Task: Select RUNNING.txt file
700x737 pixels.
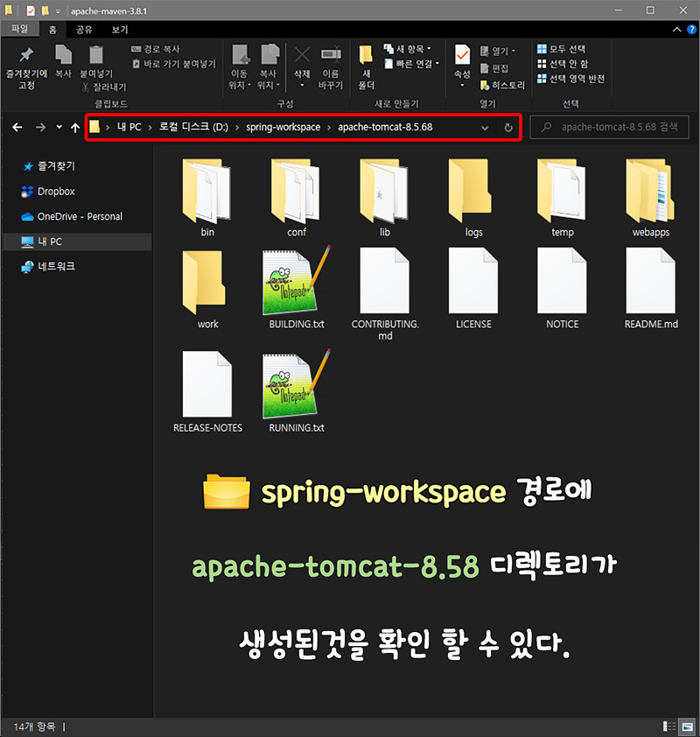Action: tap(297, 391)
